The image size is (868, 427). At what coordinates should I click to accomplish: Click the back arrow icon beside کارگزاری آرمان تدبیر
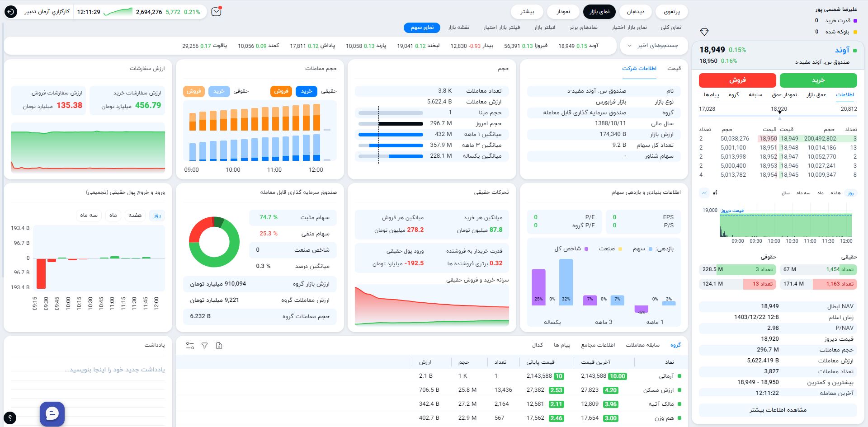11,12
